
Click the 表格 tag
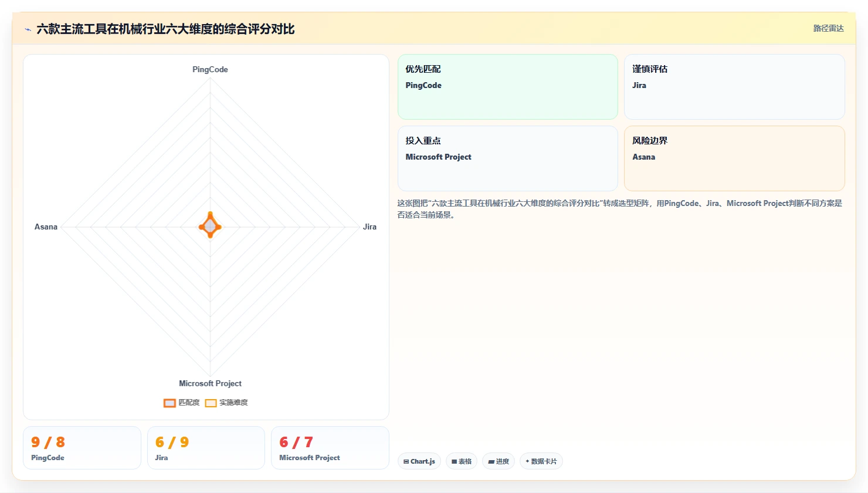(462, 461)
